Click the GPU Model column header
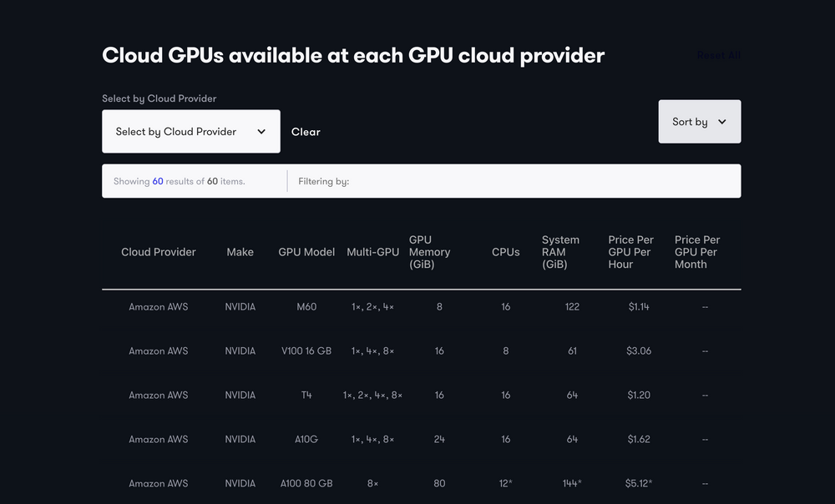 pyautogui.click(x=306, y=251)
